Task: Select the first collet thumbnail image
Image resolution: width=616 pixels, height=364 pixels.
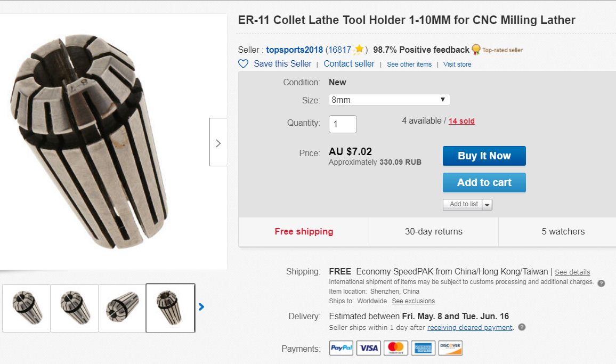Action: tap(27, 308)
